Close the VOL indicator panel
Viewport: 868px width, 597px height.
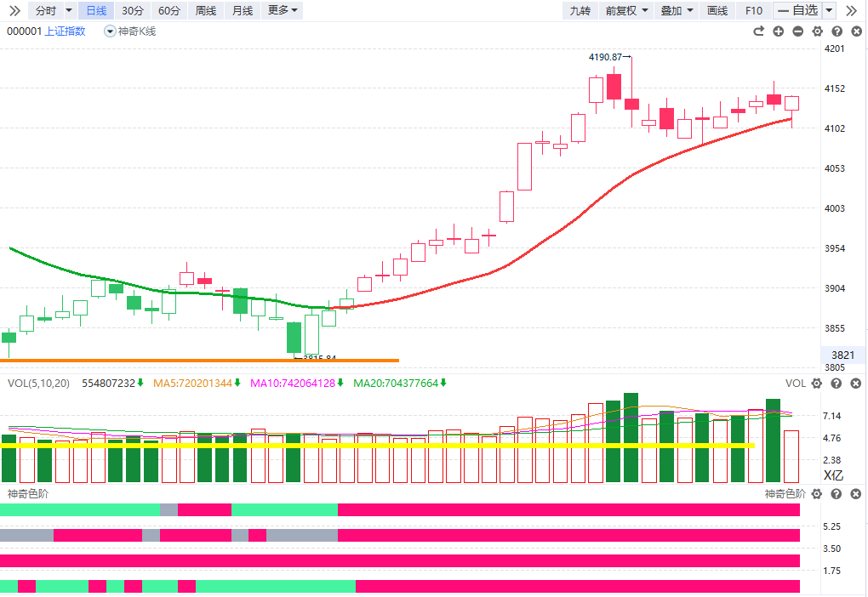[856, 384]
